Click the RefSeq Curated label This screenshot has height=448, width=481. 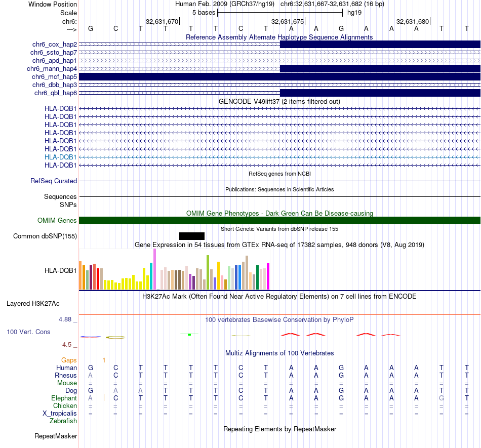tap(54, 181)
